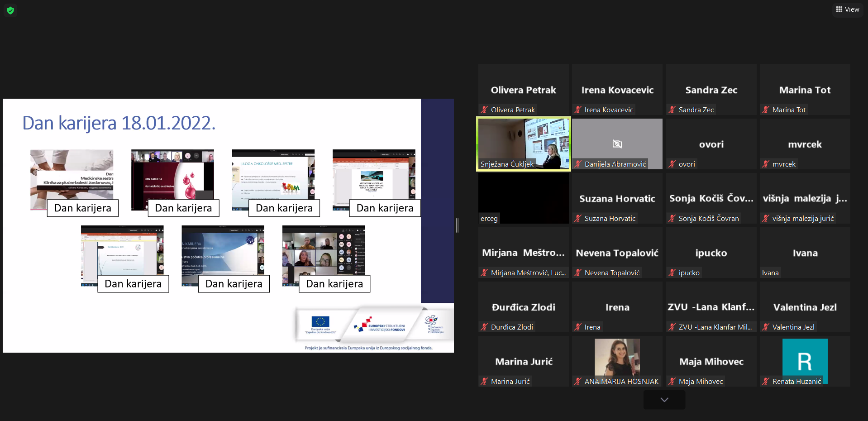
Task: Open the View layout menu
Action: 847,10
